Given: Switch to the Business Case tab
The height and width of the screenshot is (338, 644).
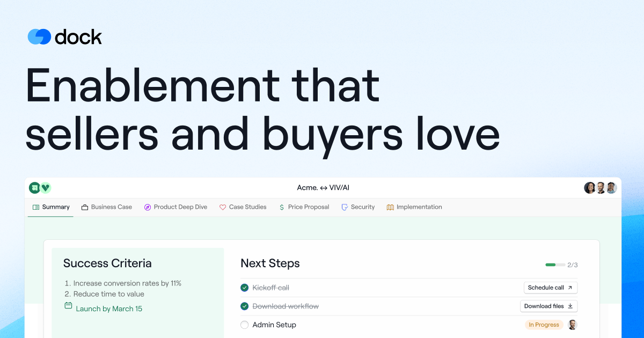Looking at the screenshot, I should [106, 207].
